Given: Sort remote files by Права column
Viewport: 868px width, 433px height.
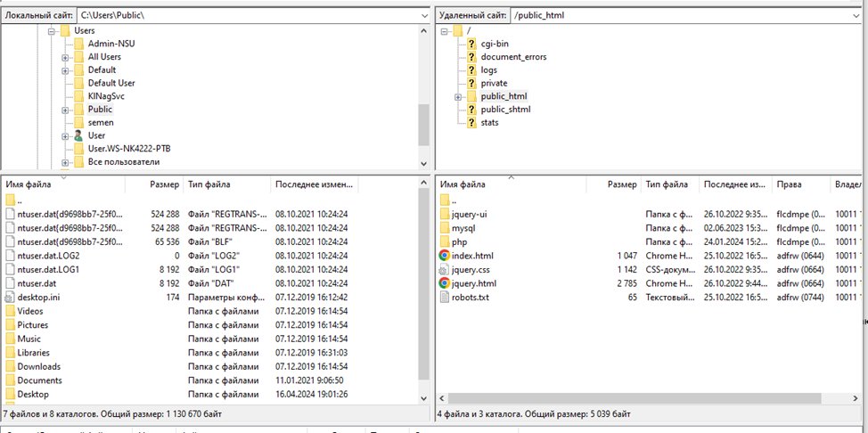Looking at the screenshot, I should click(x=790, y=184).
